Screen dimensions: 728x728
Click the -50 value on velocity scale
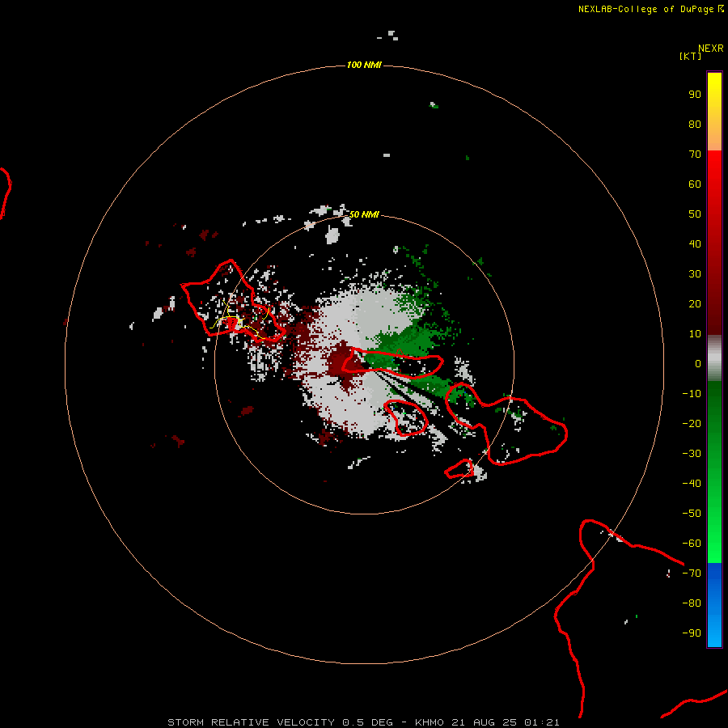(x=692, y=514)
